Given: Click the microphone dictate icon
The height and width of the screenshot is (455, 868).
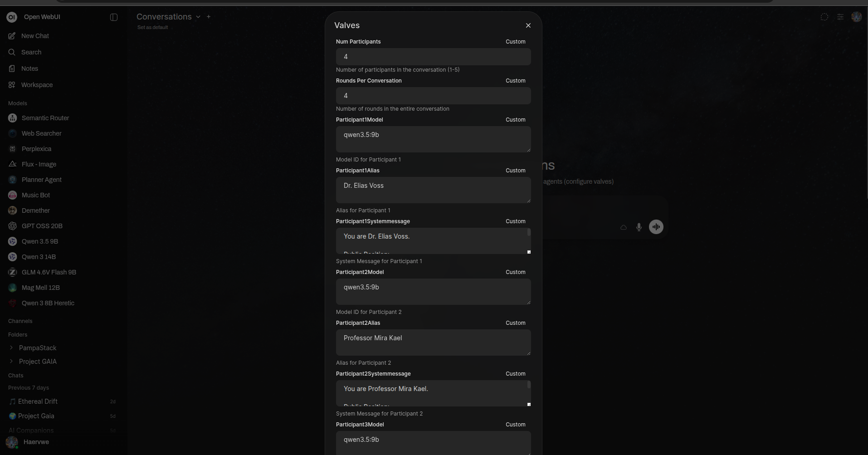Looking at the screenshot, I should tap(639, 227).
